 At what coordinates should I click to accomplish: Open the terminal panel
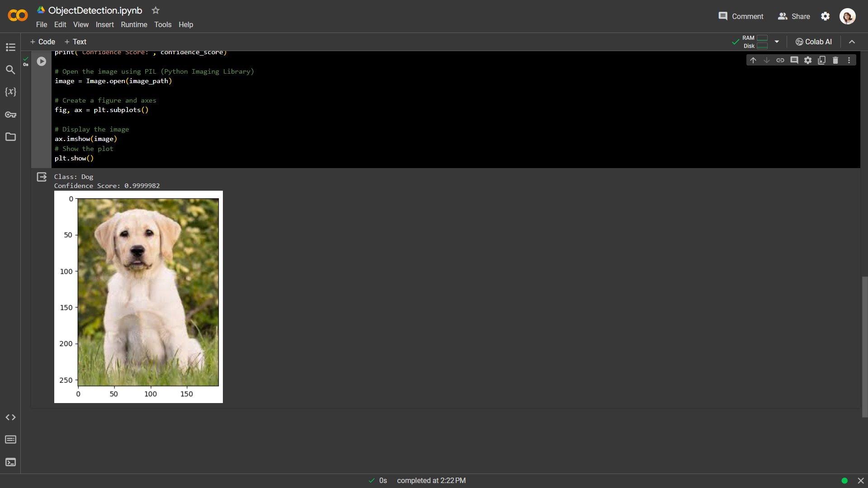(10, 462)
